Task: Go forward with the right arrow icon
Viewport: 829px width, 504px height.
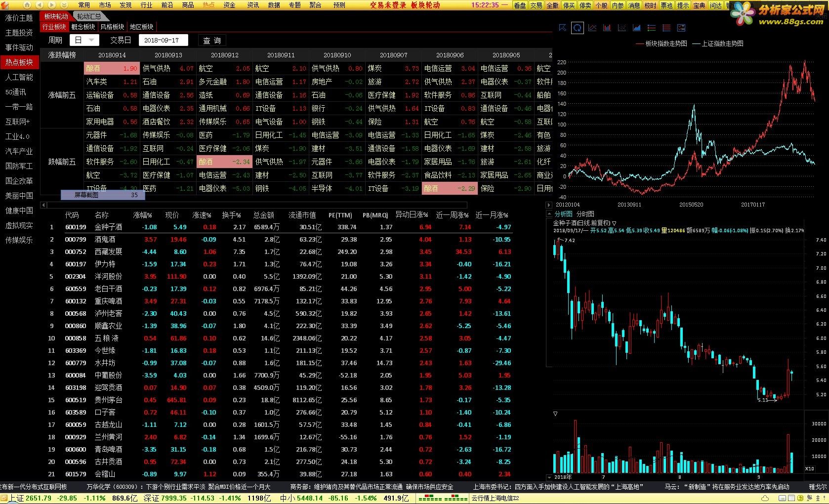Action: tap(52, 5)
